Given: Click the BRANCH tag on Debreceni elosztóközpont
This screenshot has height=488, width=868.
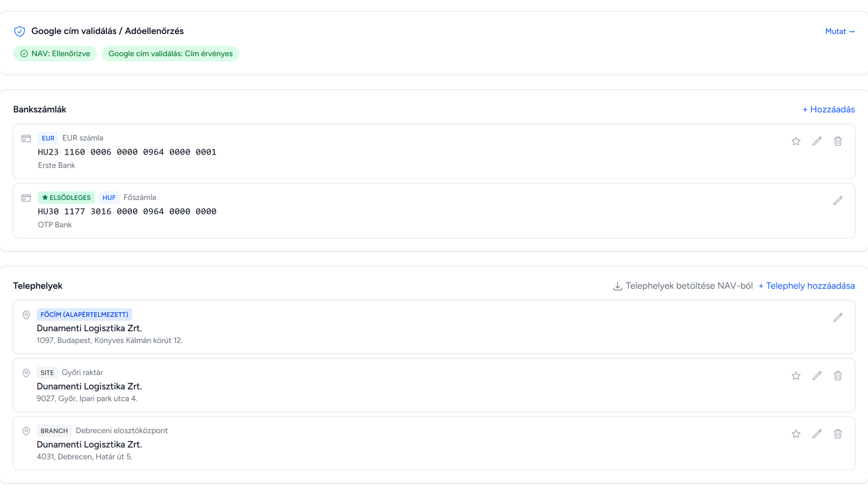Looking at the screenshot, I should pyautogui.click(x=54, y=431).
